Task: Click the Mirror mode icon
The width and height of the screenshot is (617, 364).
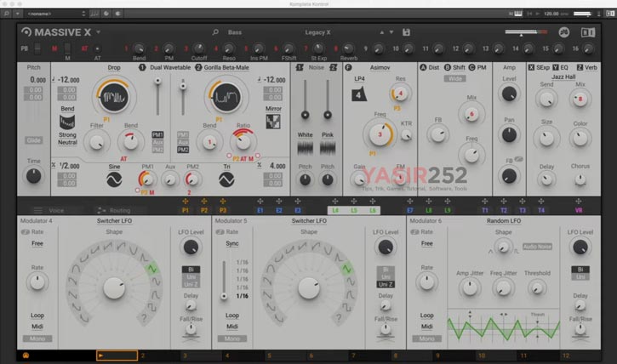Action: click(273, 122)
